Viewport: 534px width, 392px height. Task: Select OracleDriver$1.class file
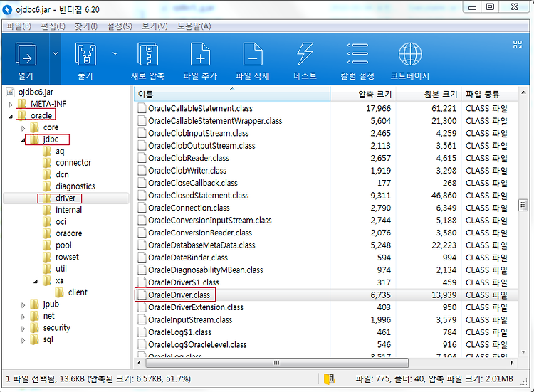click(x=184, y=282)
